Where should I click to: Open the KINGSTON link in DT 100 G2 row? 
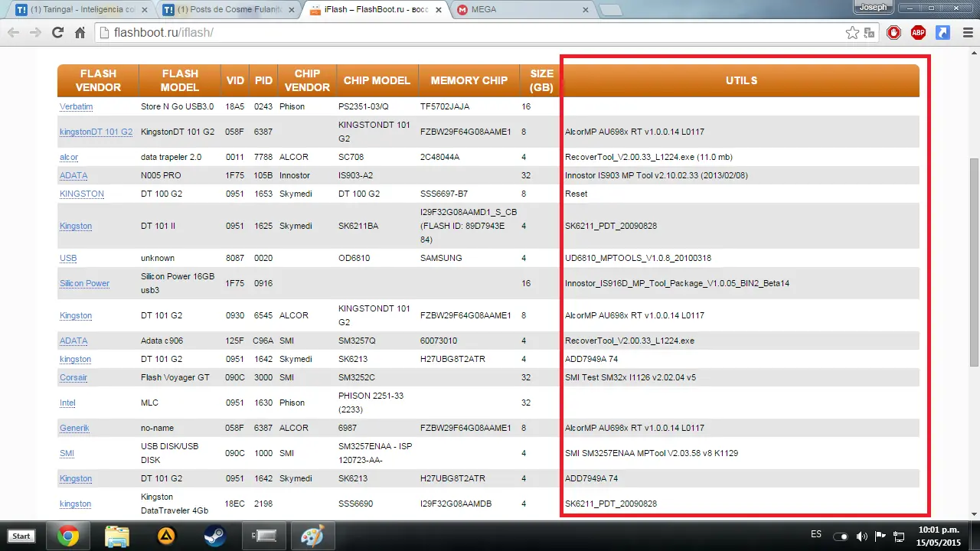click(x=82, y=194)
